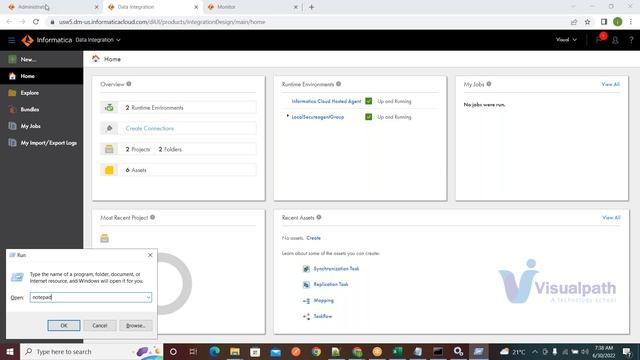This screenshot has width=640, height=360.
Task: Open the help question mark icon
Action: (x=631, y=40)
